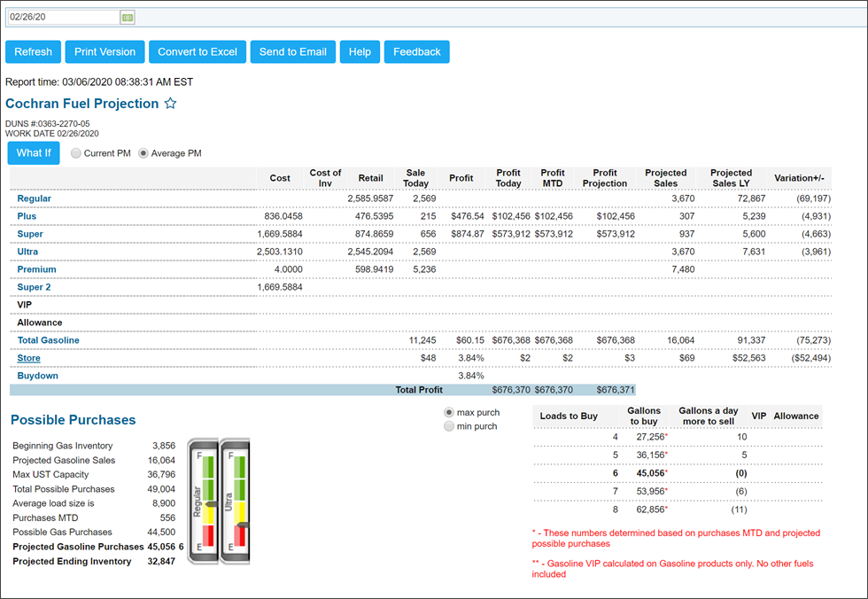Open the Help page
This screenshot has height=599, width=868.
coord(360,52)
